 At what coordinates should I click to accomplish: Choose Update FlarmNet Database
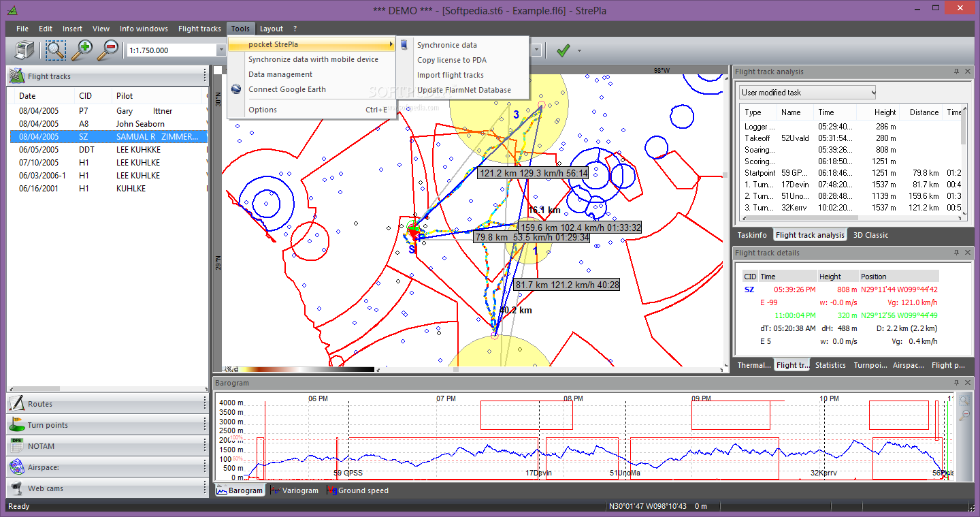[x=462, y=90]
